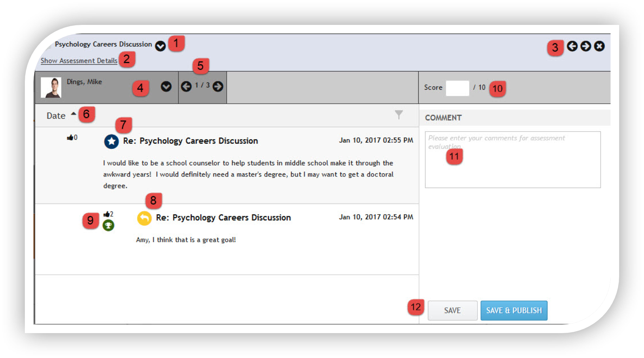Go to previous student using 1/3 left arrow

click(x=186, y=87)
